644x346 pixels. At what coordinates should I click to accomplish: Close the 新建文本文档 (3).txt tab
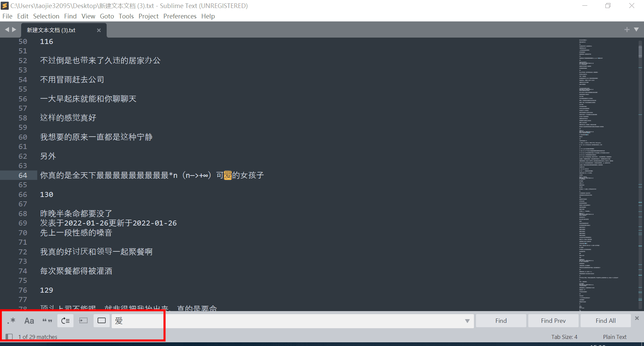click(99, 30)
